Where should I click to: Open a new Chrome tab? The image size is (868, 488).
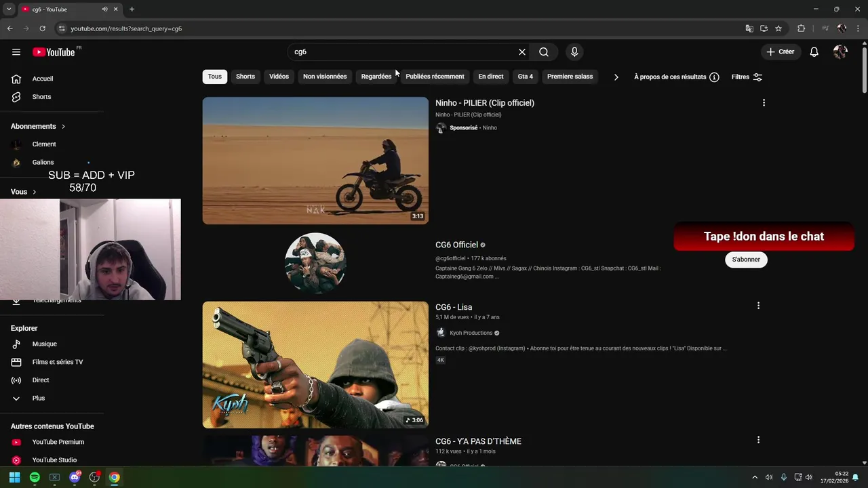132,9
